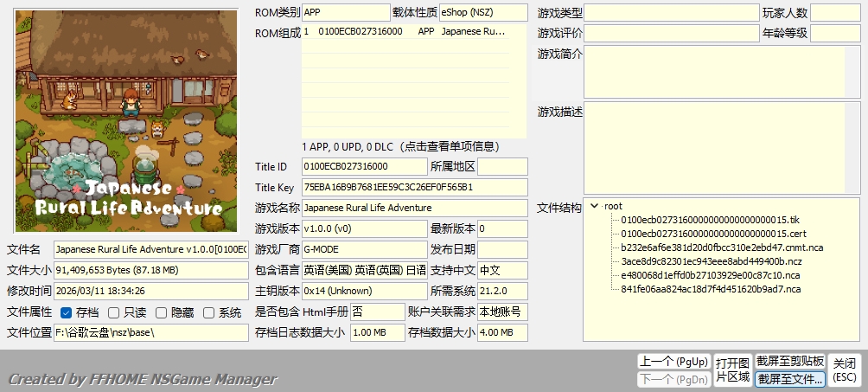
Task: Collapse the root node in file structure tree
Action: tap(594, 206)
